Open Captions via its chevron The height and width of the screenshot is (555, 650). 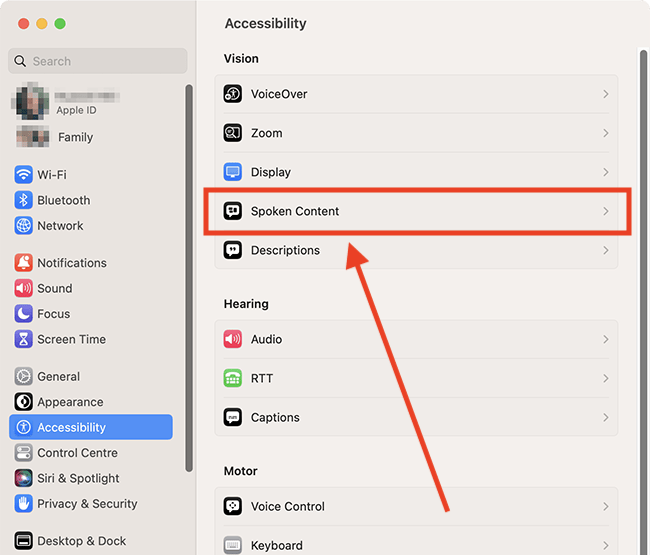tap(606, 417)
